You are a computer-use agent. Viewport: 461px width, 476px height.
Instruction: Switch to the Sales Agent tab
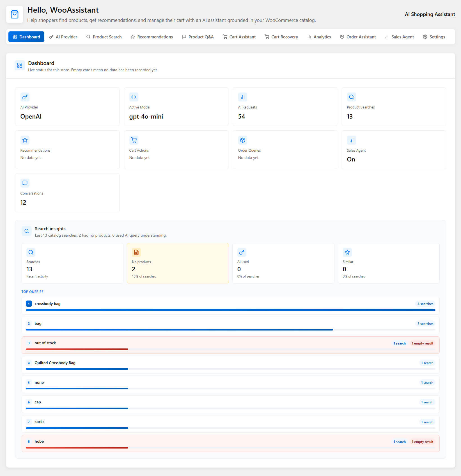click(400, 37)
